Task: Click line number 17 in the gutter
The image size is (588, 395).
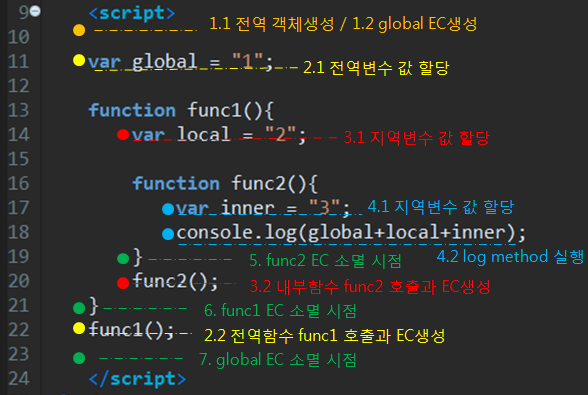Action: (18, 208)
